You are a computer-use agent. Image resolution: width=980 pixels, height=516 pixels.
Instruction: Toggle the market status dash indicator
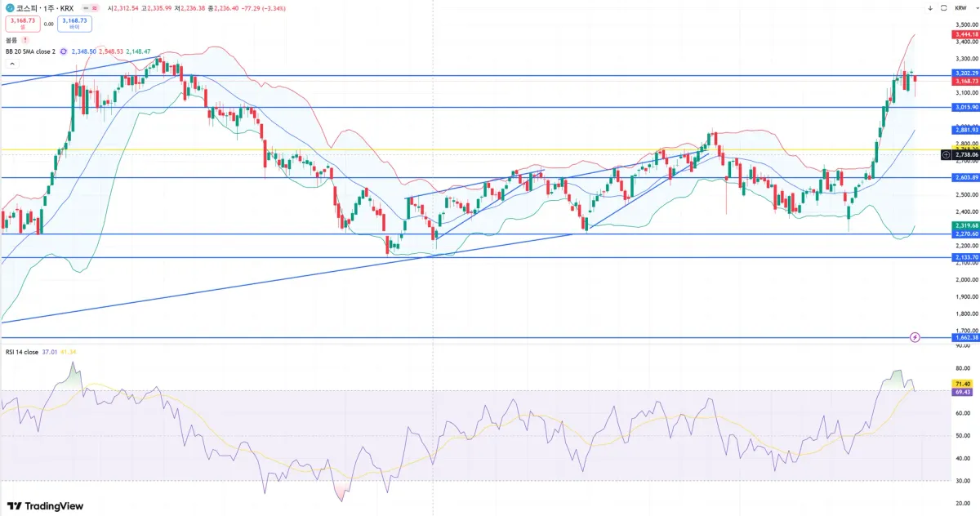point(86,7)
